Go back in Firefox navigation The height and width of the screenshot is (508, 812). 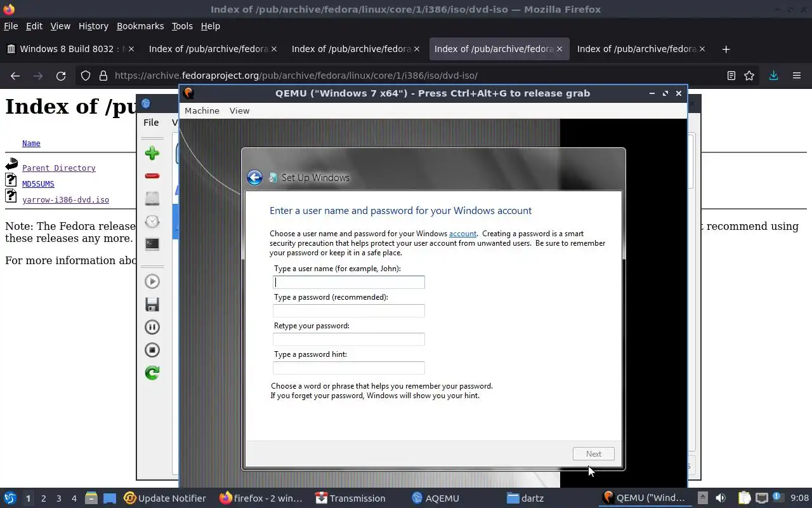click(x=15, y=76)
